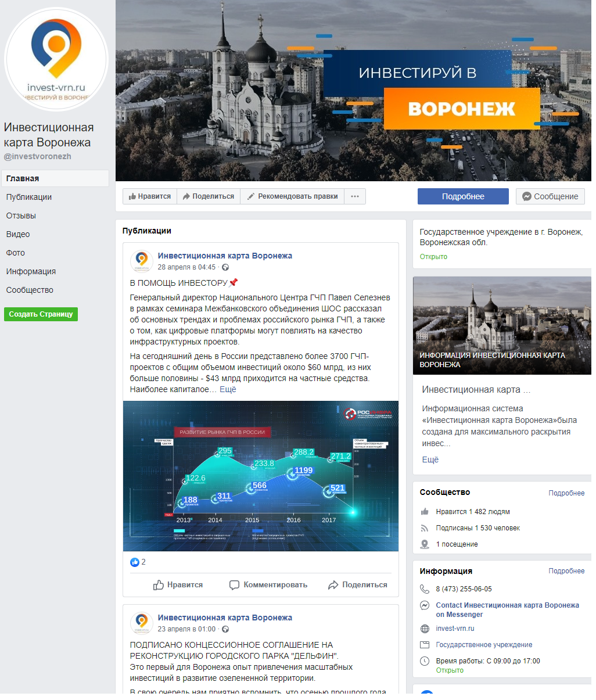Open the three-dots more options menu
Screen dimensions: 596x700
pos(355,196)
